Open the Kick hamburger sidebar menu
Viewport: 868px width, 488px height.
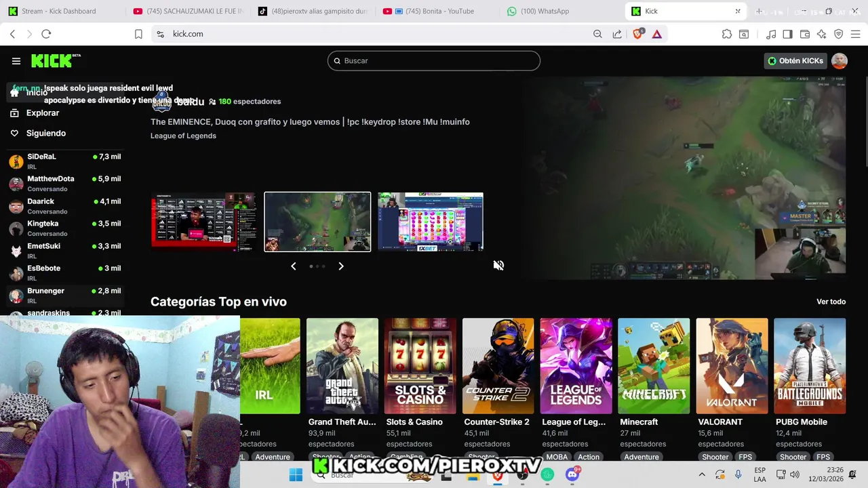pyautogui.click(x=16, y=61)
